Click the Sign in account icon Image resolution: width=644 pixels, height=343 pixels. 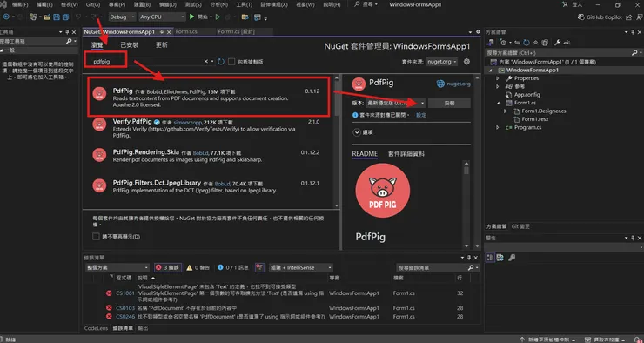click(566, 4)
